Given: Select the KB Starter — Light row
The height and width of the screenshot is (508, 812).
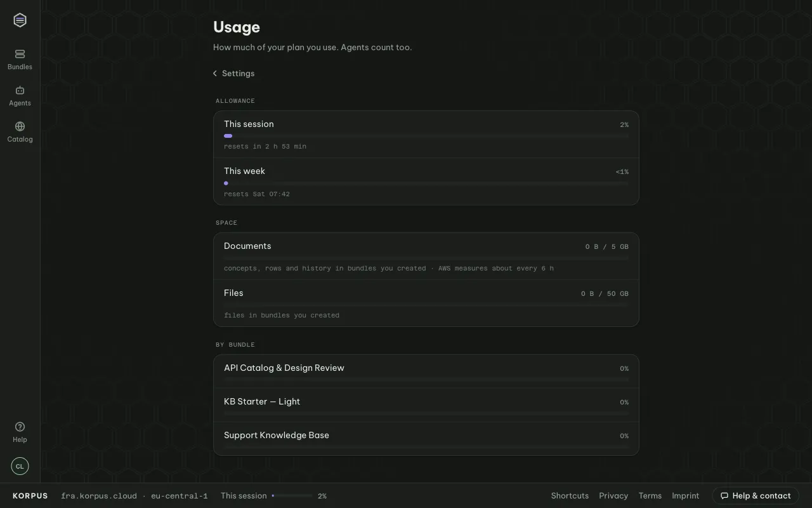Looking at the screenshot, I should point(426,405).
